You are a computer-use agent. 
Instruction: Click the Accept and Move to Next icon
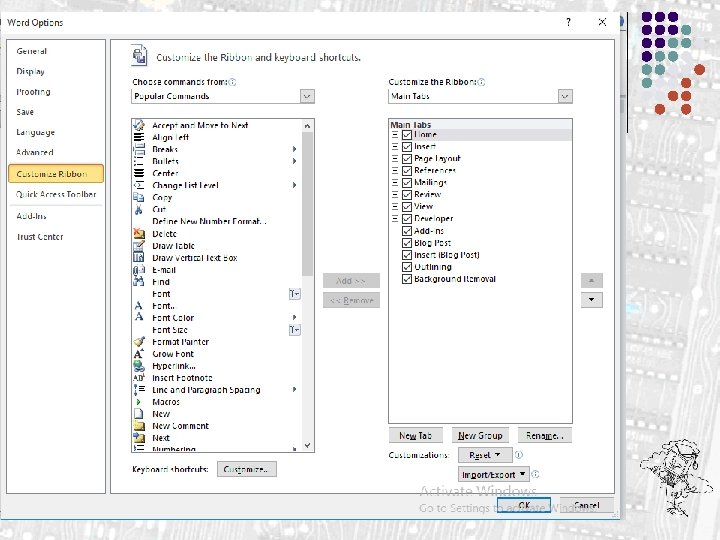(139, 125)
